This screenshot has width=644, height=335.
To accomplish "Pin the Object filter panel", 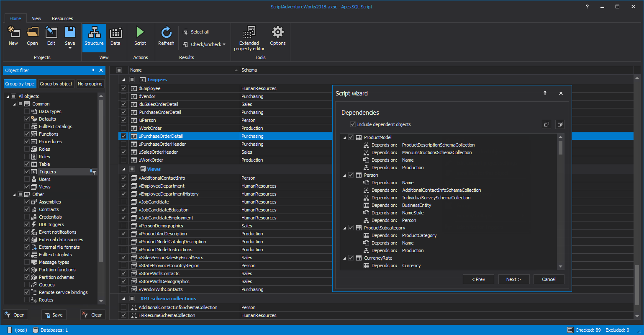I will [x=93, y=70].
